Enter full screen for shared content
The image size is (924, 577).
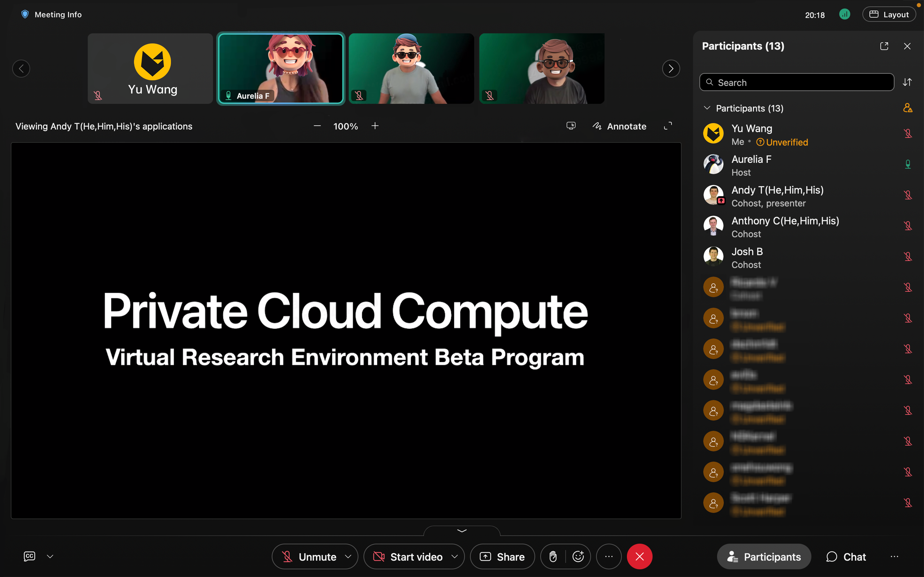[x=668, y=126]
